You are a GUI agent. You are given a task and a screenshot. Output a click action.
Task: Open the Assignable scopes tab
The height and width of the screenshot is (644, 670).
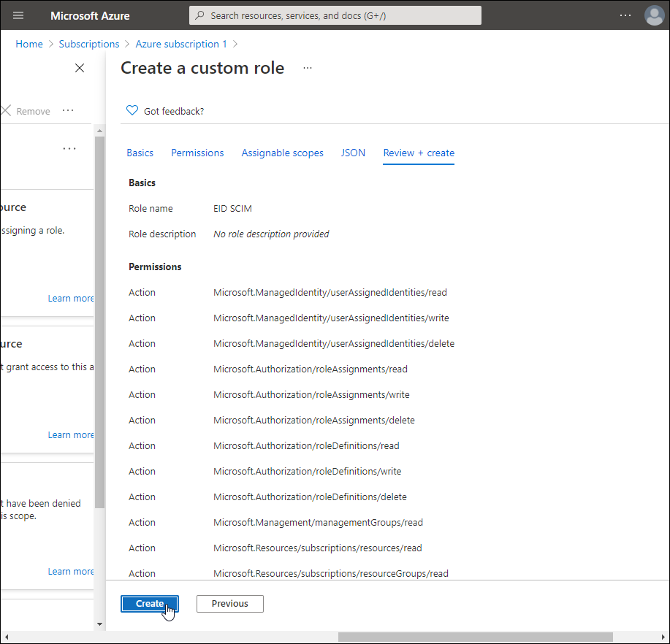pos(282,153)
